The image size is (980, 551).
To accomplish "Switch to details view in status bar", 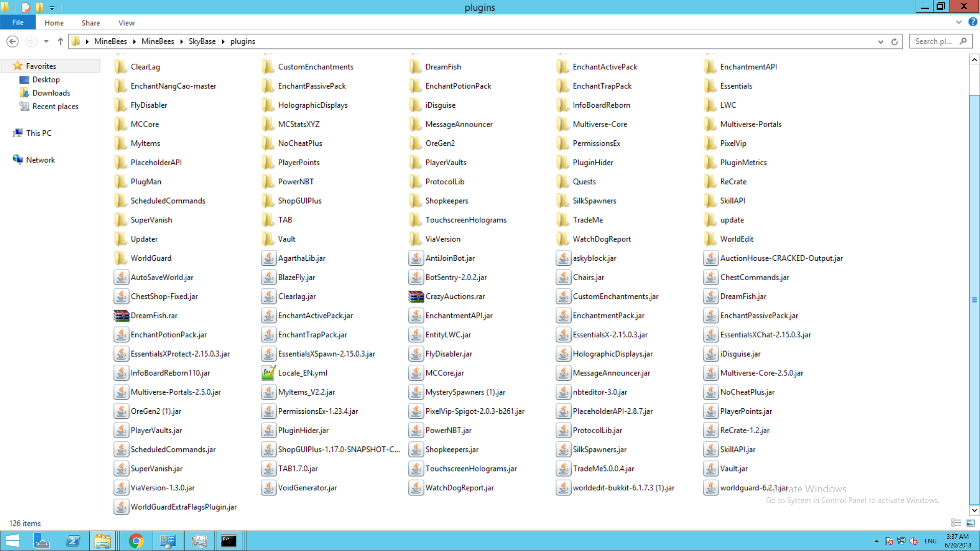I will coord(956,523).
